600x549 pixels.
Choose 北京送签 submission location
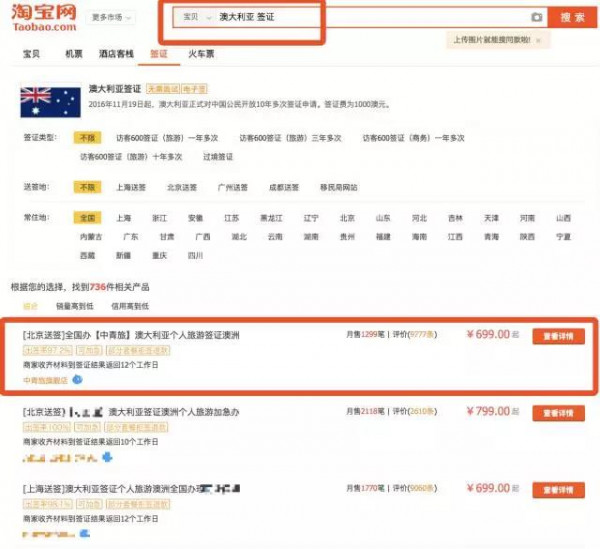click(182, 187)
